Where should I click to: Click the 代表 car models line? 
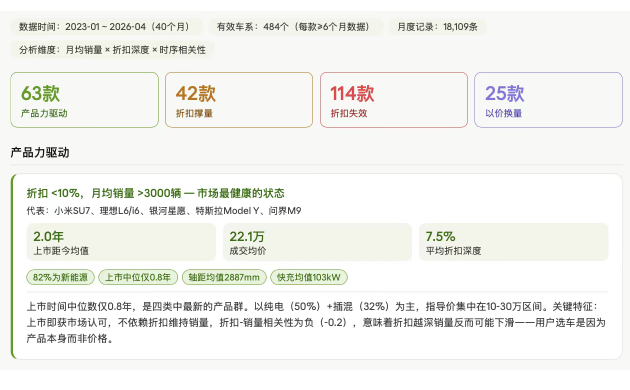164,211
